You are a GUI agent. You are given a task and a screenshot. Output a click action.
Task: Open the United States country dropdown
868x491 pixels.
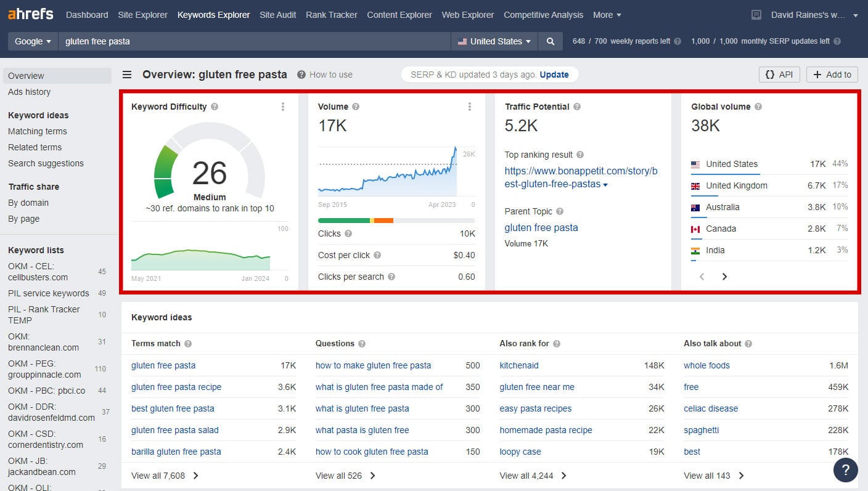coord(494,41)
